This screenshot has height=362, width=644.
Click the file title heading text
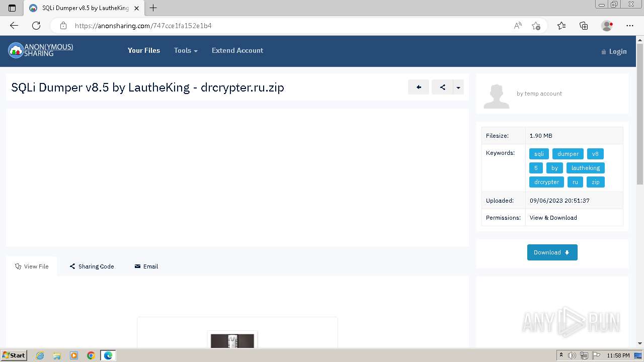click(147, 87)
